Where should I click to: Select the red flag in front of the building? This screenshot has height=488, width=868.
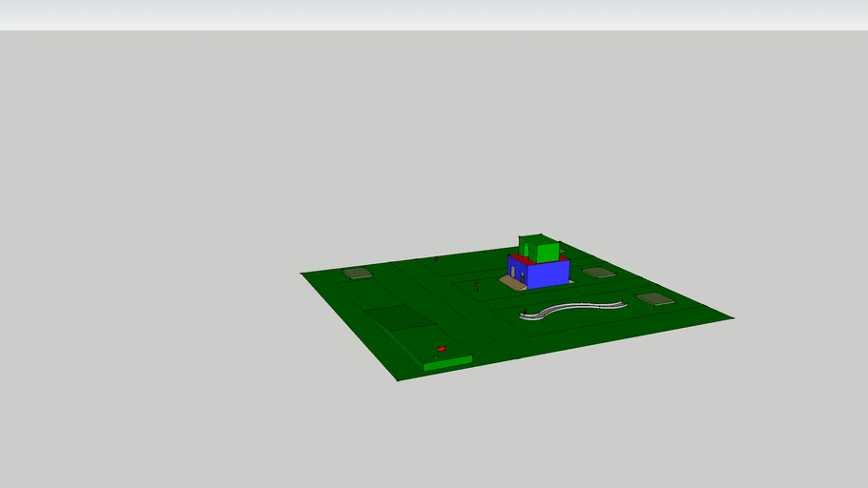click(x=477, y=284)
